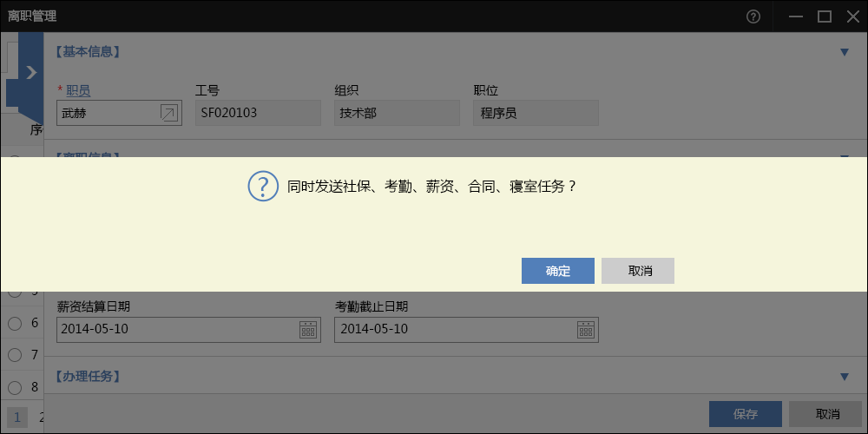Close the 离职管理 window

(x=852, y=16)
